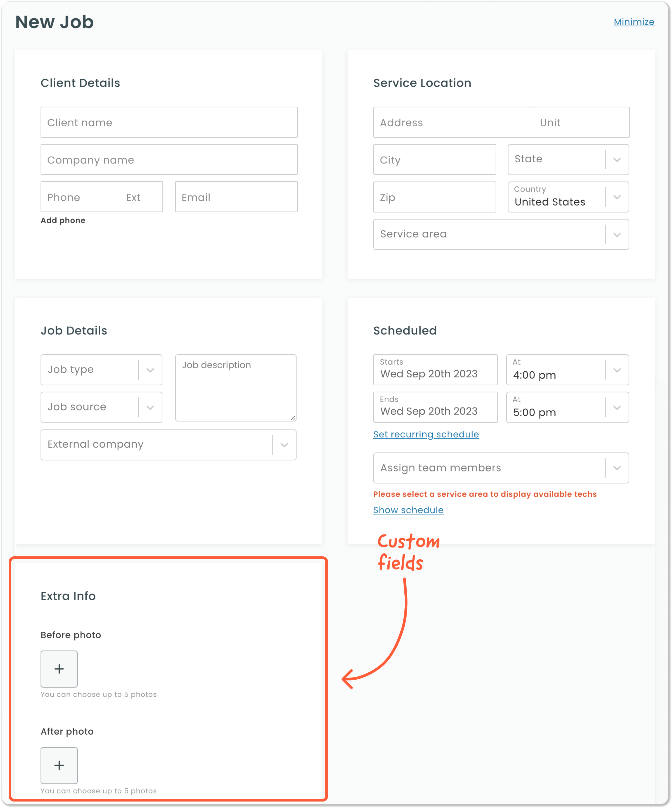Open the Job type dropdown
This screenshot has width=672, height=808.
150,370
